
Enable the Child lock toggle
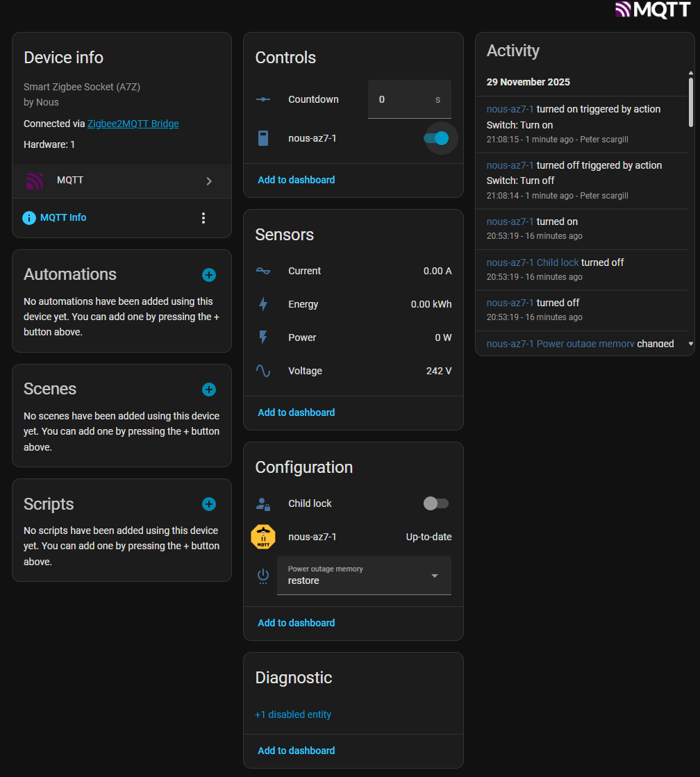(436, 503)
